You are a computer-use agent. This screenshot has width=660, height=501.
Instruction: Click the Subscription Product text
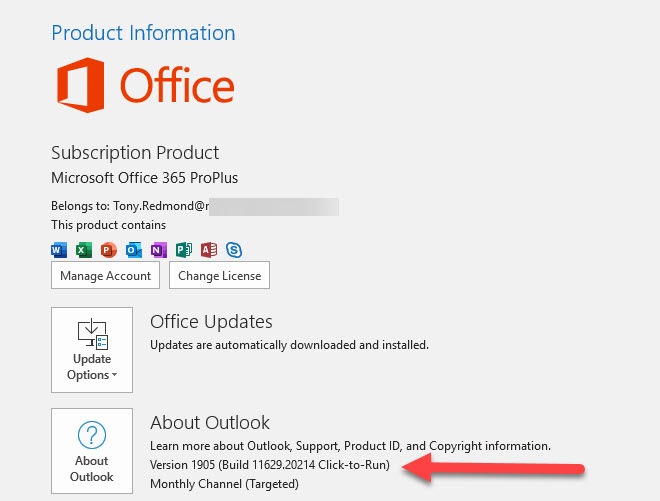[135, 153]
